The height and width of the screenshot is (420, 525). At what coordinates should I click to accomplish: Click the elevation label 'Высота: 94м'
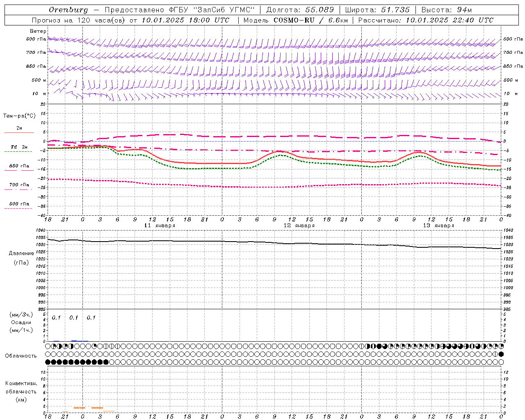tap(447, 9)
